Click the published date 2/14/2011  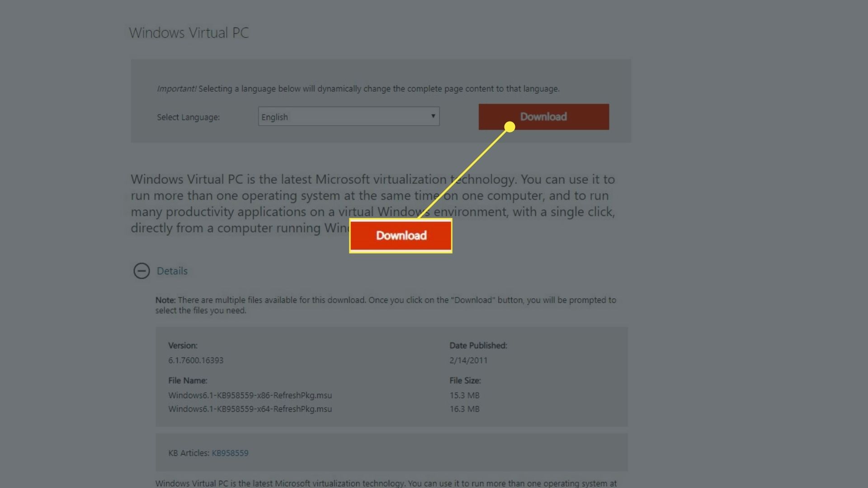coord(468,361)
